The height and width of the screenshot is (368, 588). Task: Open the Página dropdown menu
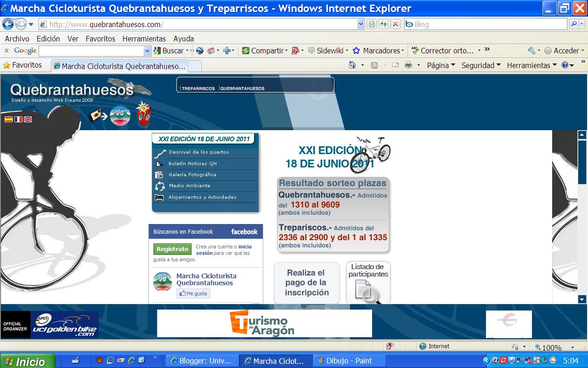[x=441, y=65]
